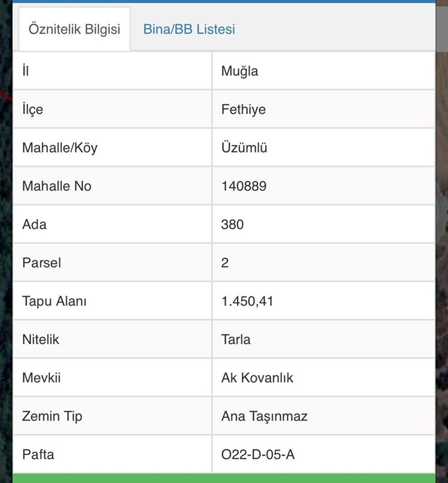Click the Mahalle/Köy row label
Screen dimensions: 448x483
60,148
